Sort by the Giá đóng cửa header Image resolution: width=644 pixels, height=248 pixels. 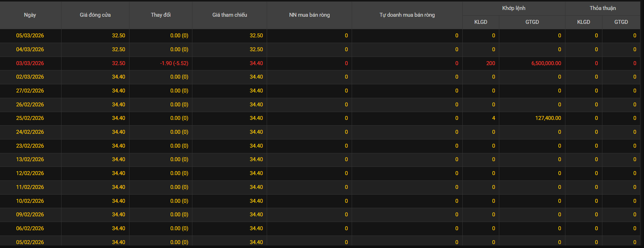95,15
